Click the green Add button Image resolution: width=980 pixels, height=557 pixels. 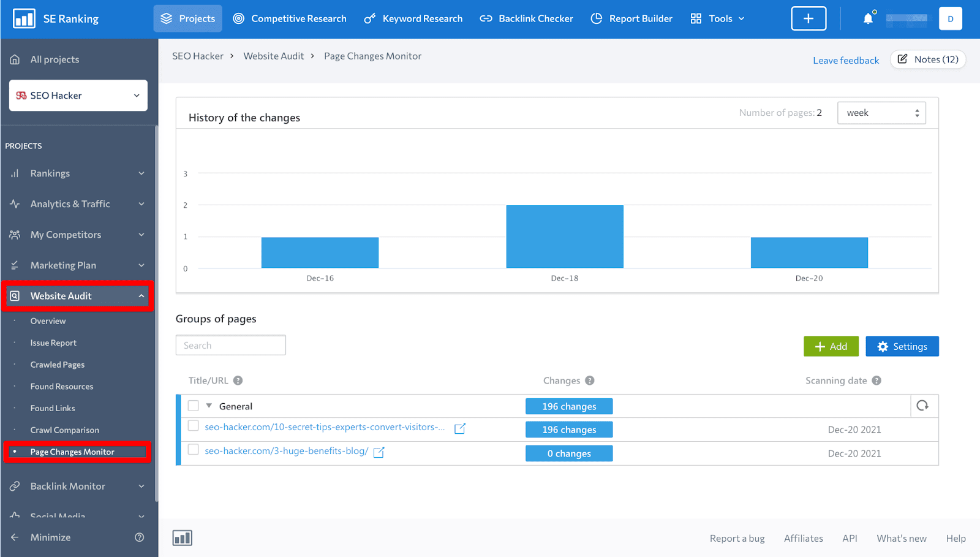pos(831,346)
